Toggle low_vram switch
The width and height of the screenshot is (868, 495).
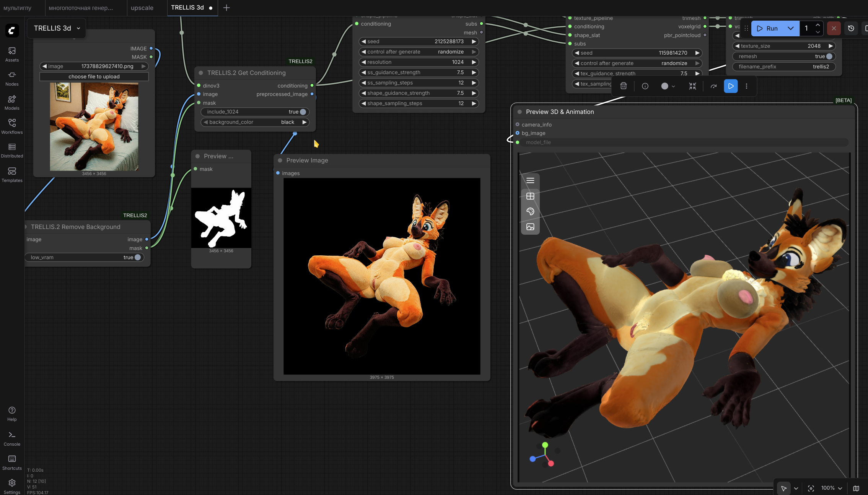(x=137, y=257)
